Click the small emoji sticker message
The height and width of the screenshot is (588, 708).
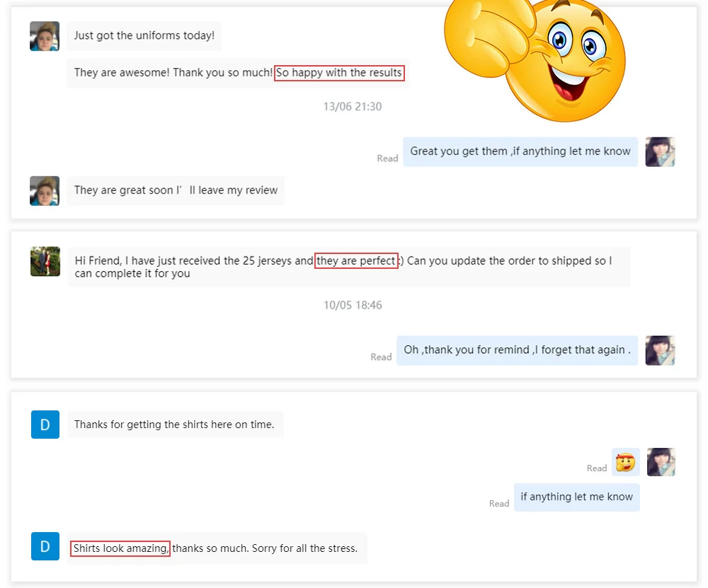coord(625,463)
